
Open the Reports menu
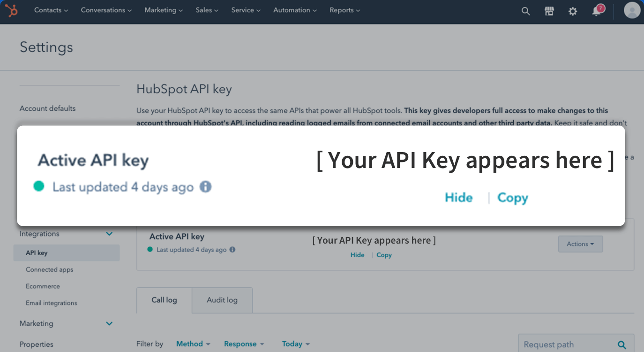(x=345, y=10)
